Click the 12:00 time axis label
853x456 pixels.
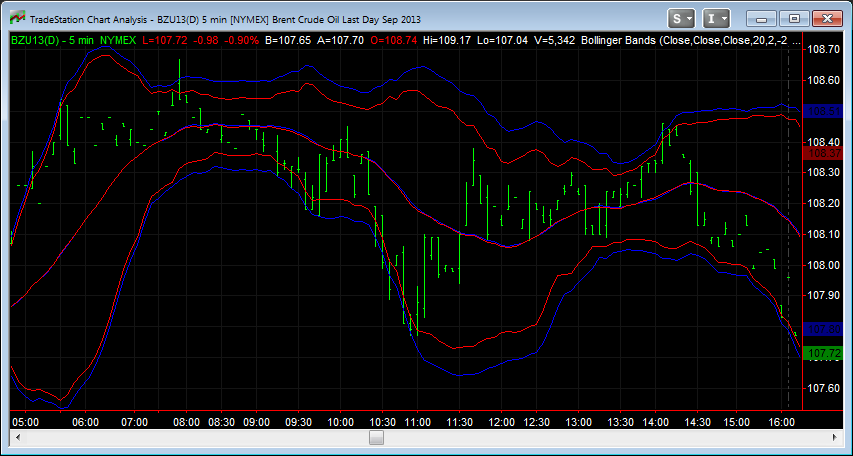pos(502,422)
